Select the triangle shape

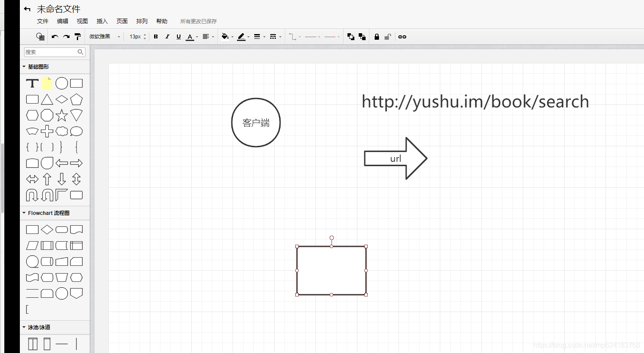pyautogui.click(x=47, y=99)
